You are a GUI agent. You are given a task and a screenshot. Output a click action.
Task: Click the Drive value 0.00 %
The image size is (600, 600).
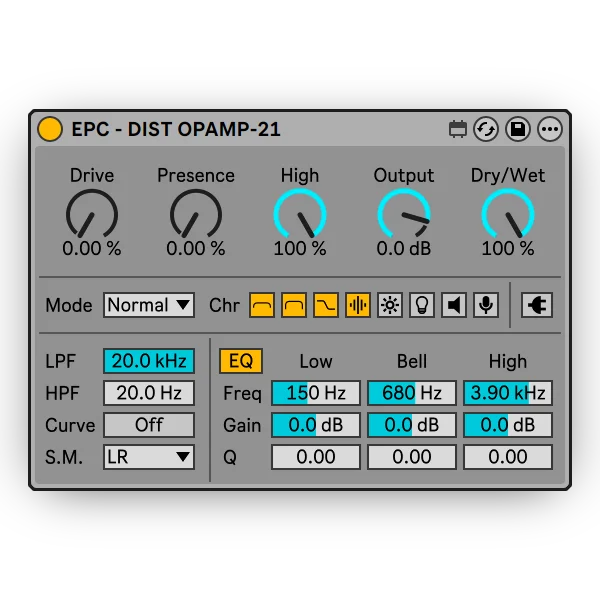coord(92,248)
